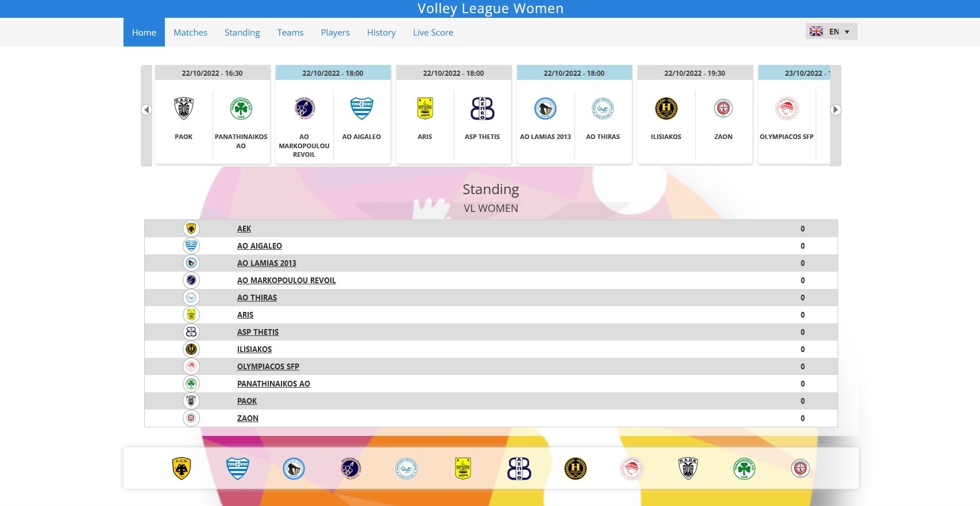Click the ASP Thetis crest in the bottom strip
Image resolution: width=980 pixels, height=506 pixels.
point(519,469)
